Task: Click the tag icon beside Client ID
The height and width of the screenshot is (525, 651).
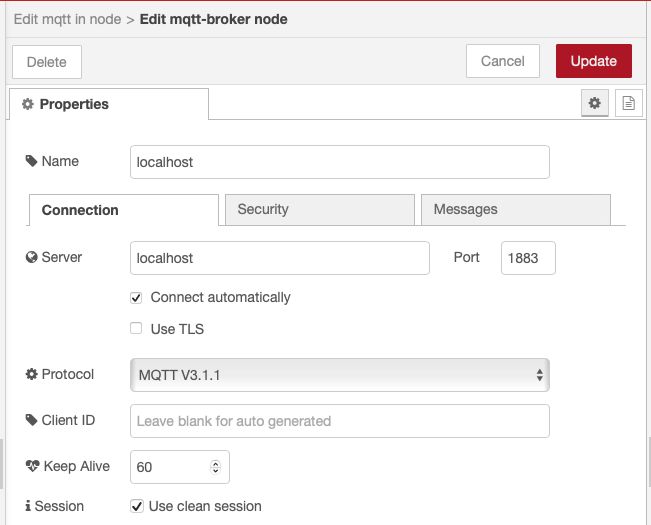Action: [32, 420]
